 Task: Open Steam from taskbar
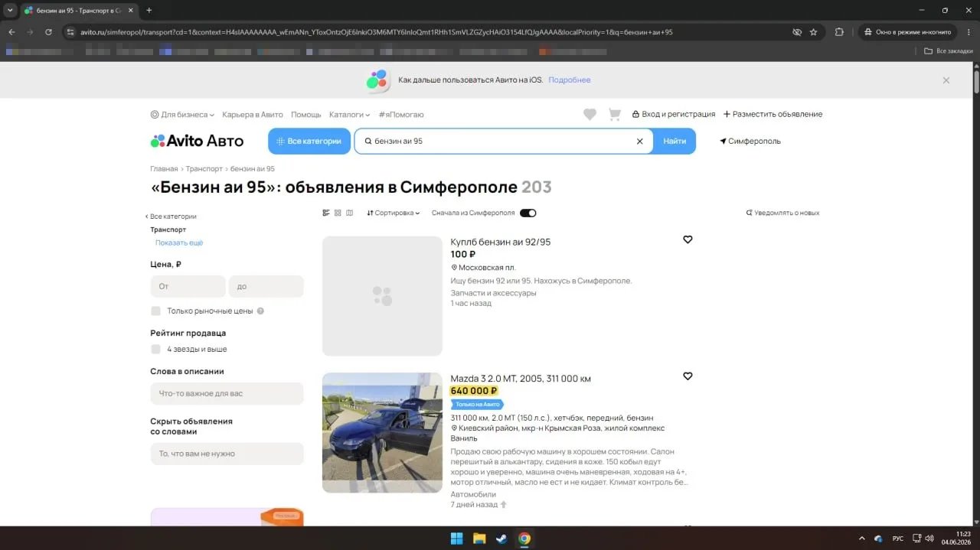coord(501,539)
